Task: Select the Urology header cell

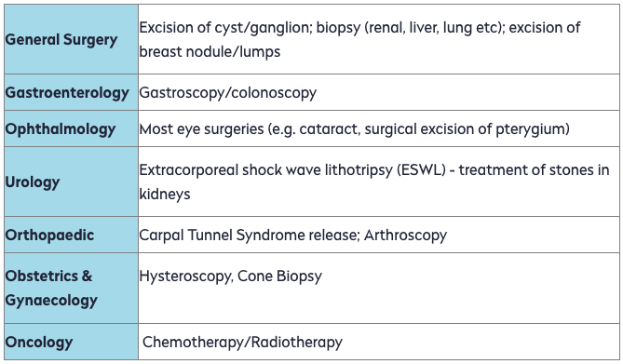Action: [x=71, y=182]
